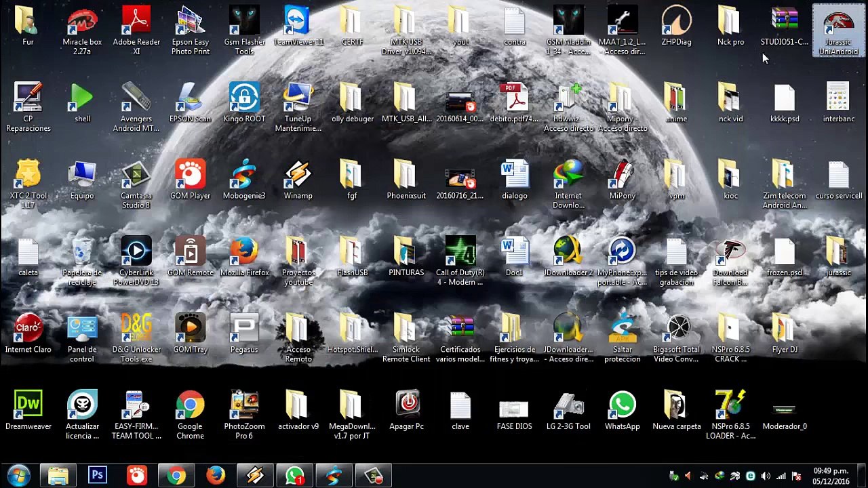
Task: Launch XTC 2 Tool 1.17
Action: click(28, 184)
